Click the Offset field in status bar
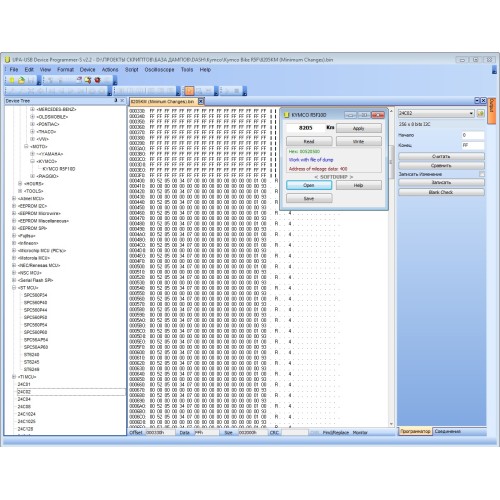 [x=160, y=432]
